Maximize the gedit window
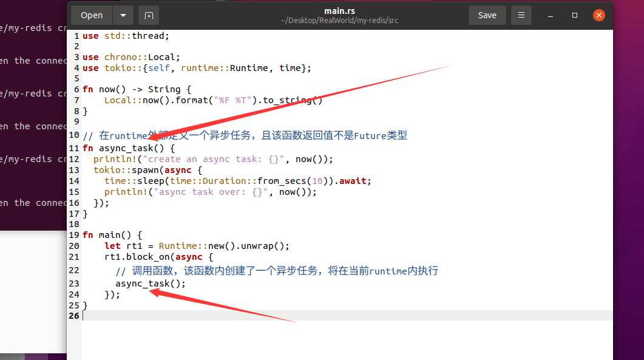This screenshot has width=644, height=360. (x=575, y=15)
